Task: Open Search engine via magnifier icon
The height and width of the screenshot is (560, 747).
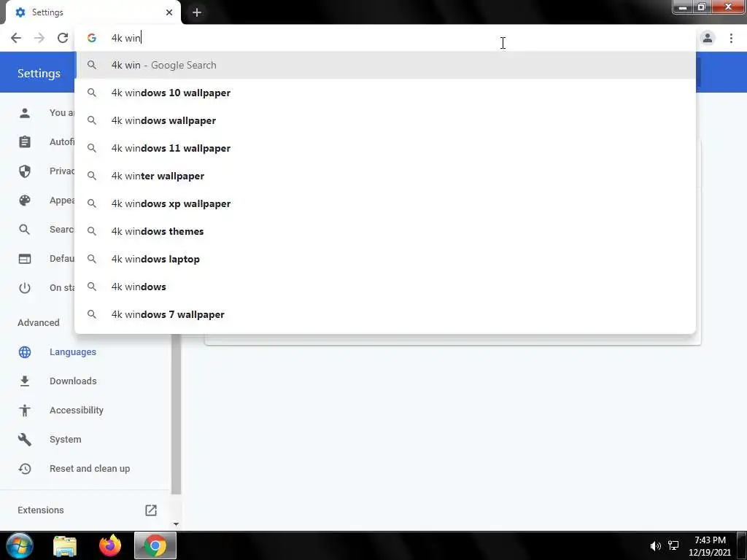Action: pyautogui.click(x=25, y=230)
